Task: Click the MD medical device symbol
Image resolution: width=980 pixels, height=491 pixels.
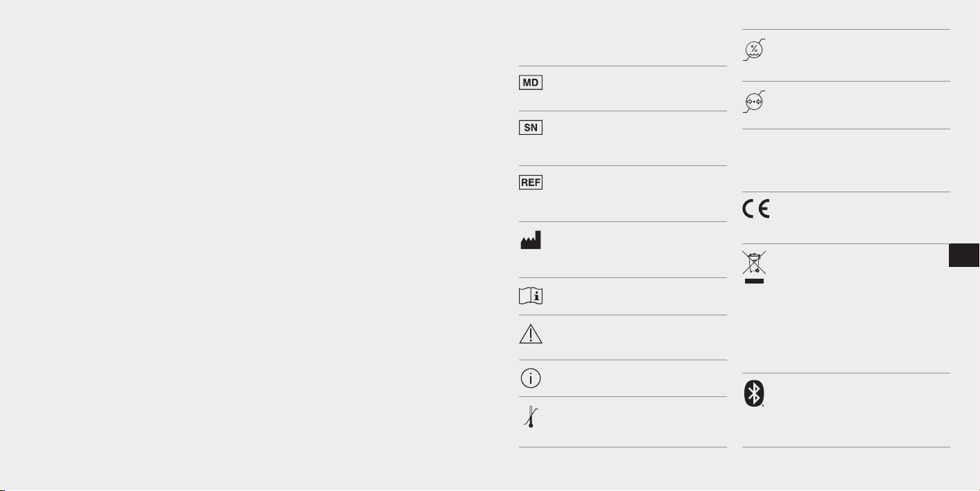Action: (531, 82)
